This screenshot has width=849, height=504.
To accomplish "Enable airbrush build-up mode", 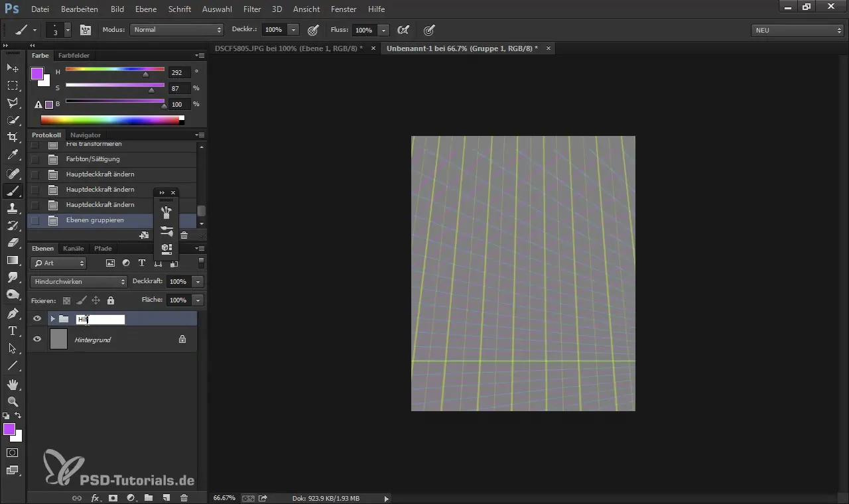I will [x=403, y=30].
